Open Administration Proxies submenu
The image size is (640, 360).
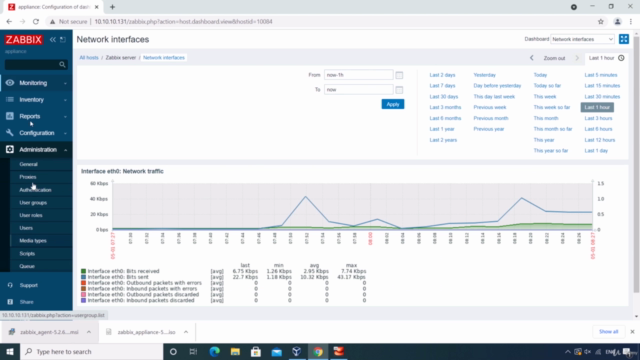tap(28, 177)
